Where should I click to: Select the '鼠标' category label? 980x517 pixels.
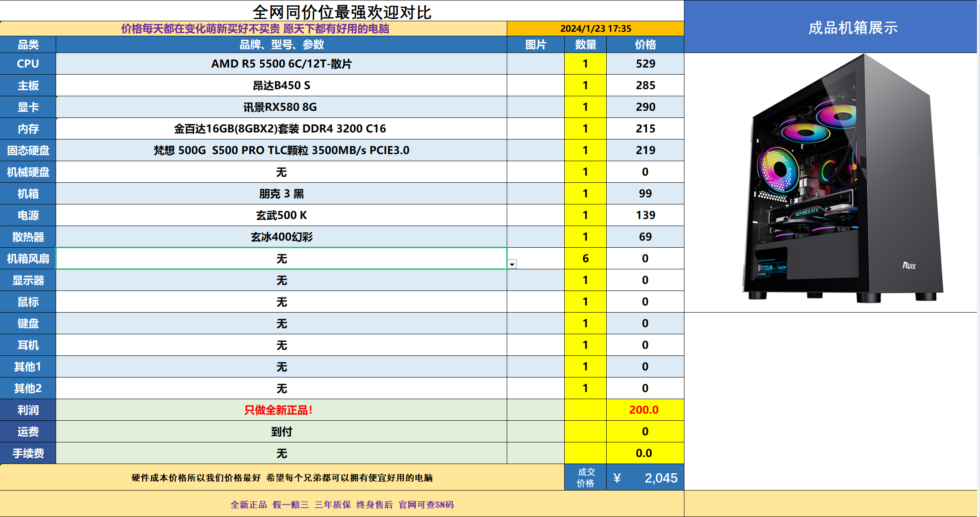[28, 302]
